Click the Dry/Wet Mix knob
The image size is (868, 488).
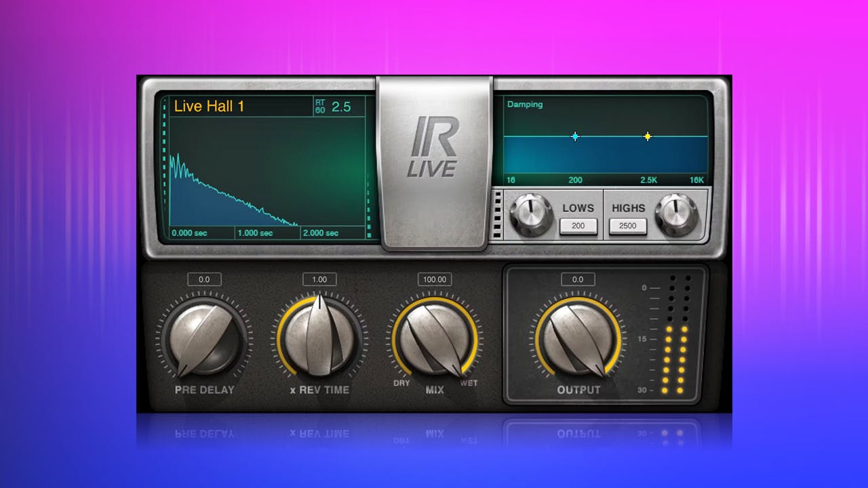(434, 339)
